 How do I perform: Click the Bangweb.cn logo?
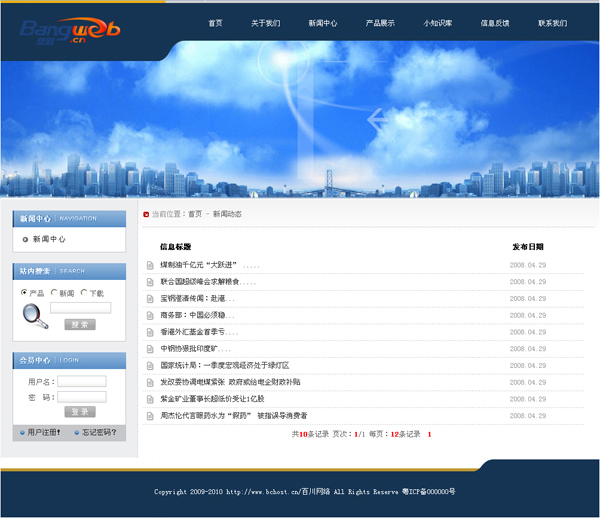[69, 31]
